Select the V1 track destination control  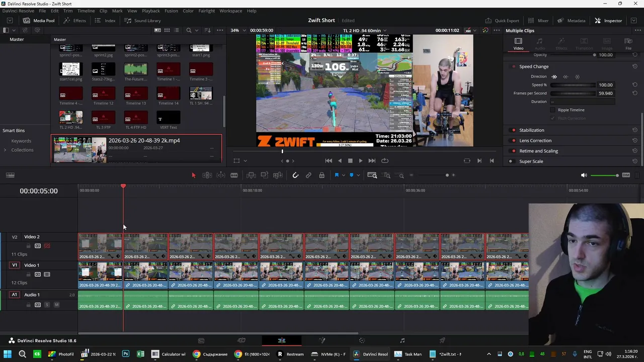coord(15,265)
